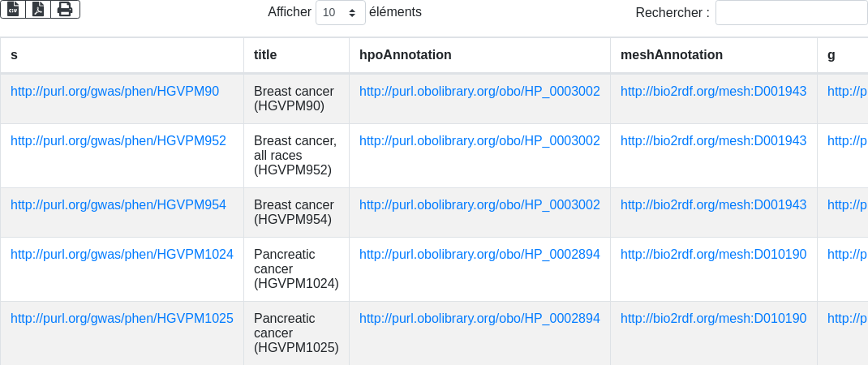The image size is (868, 365).
Task: Open the HGVPM954 phenotype link
Action: point(118,205)
